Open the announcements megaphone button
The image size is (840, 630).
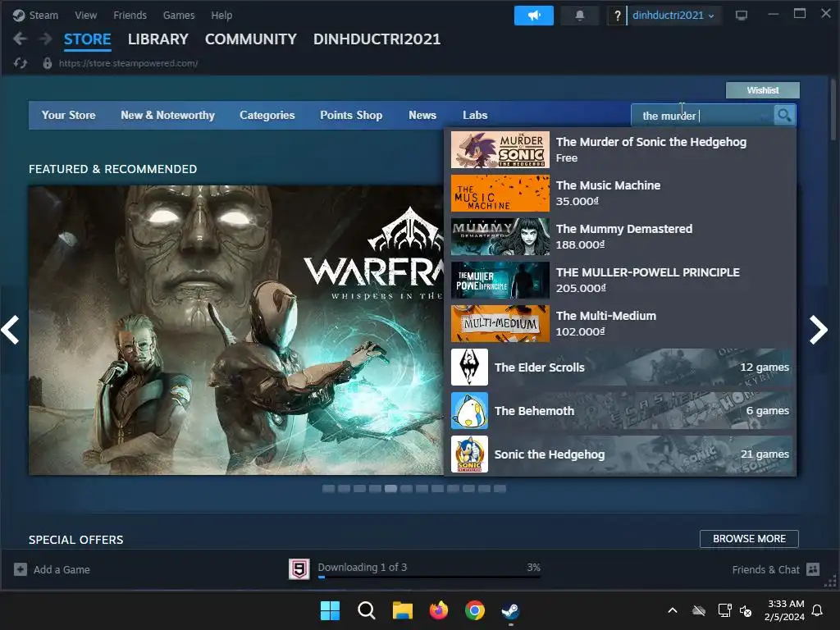click(x=533, y=16)
